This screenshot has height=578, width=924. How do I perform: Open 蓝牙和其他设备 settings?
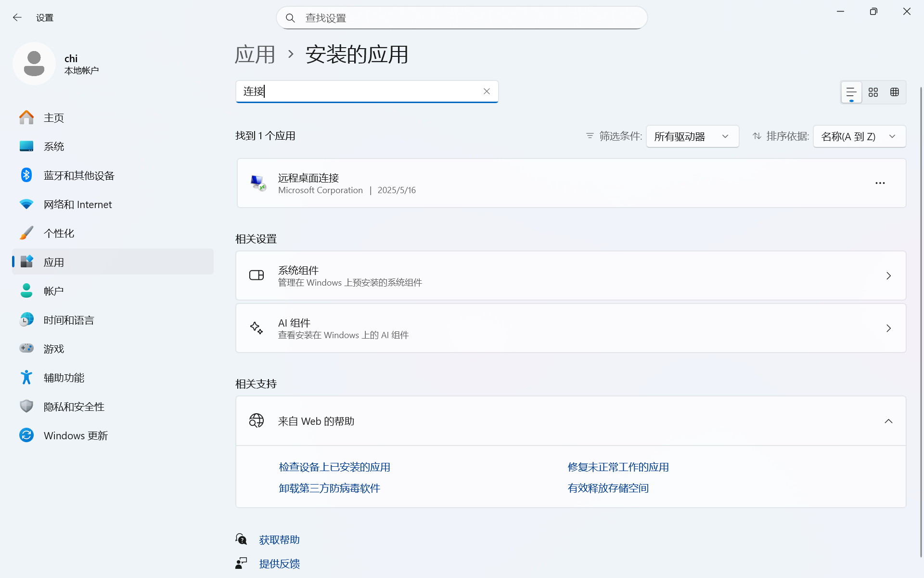[x=113, y=175]
